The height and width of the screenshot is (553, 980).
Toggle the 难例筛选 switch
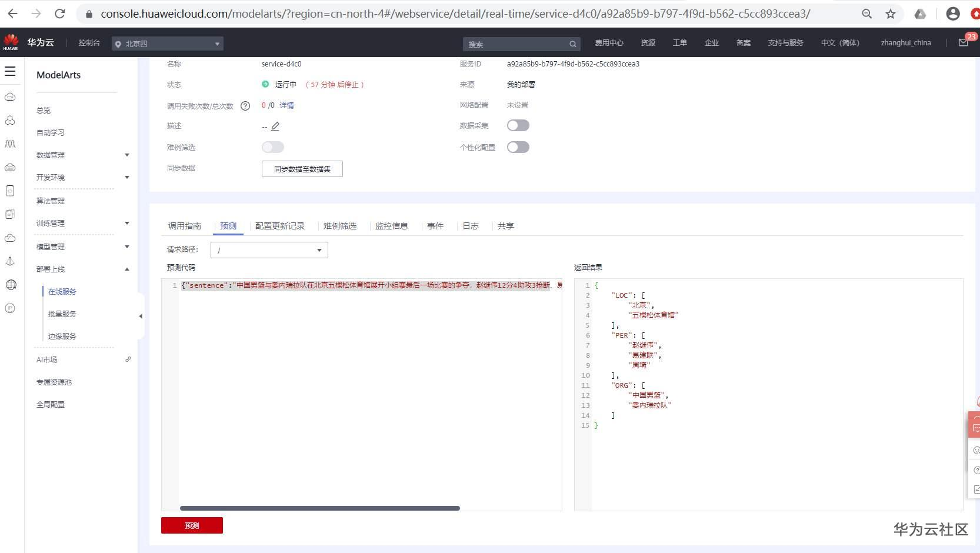point(273,147)
